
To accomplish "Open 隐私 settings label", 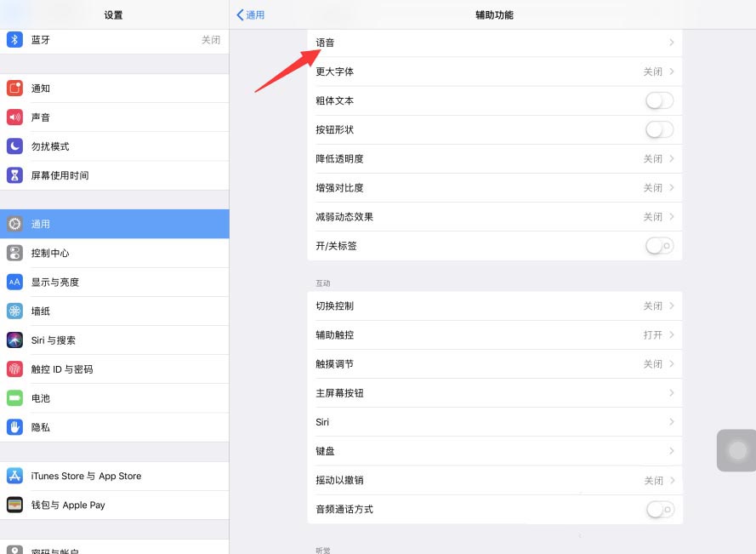I will (41, 427).
